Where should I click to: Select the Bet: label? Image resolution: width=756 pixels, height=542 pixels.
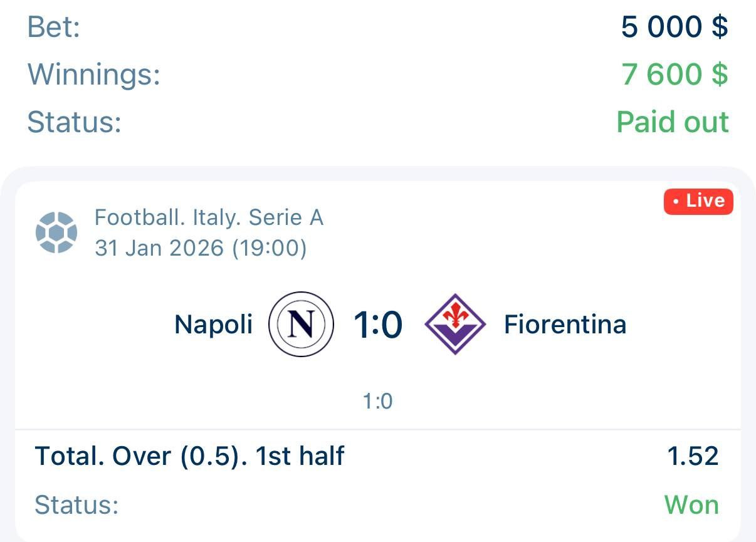pyautogui.click(x=54, y=27)
